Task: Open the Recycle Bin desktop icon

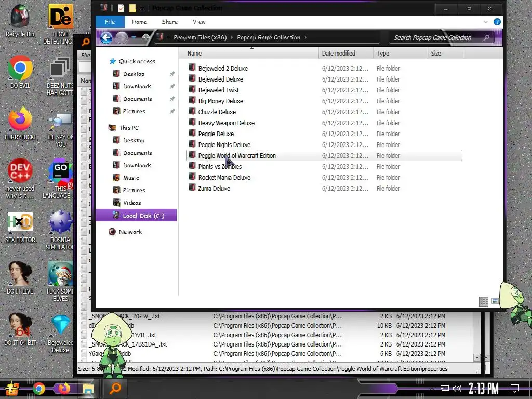Action: (x=20, y=21)
